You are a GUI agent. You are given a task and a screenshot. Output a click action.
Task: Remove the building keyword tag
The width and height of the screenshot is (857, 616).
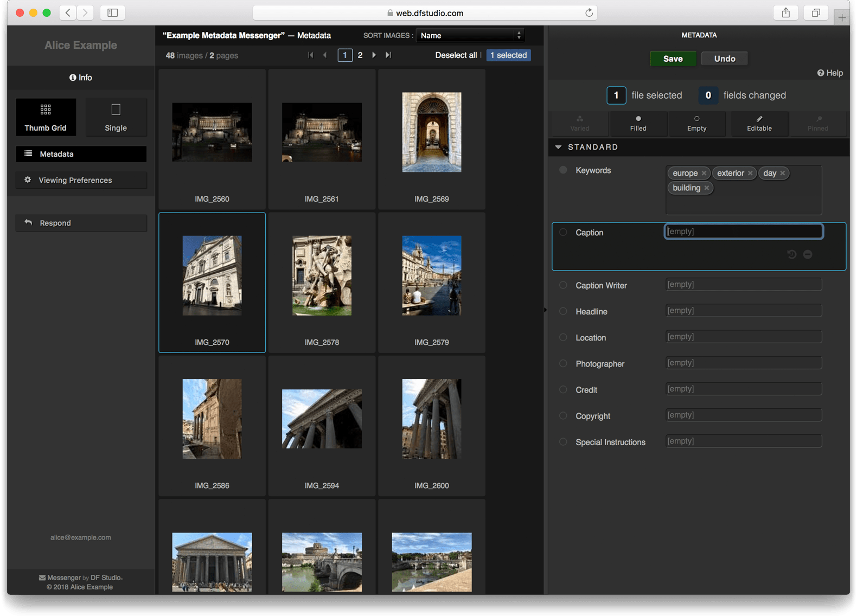click(707, 188)
